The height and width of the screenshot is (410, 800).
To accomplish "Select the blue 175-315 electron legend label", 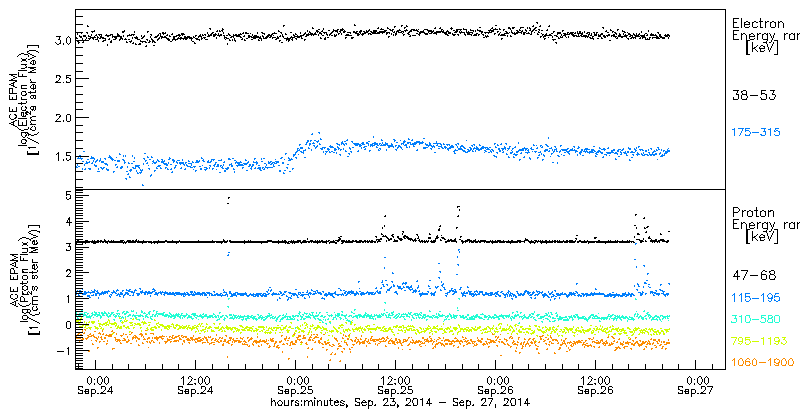I will point(757,133).
